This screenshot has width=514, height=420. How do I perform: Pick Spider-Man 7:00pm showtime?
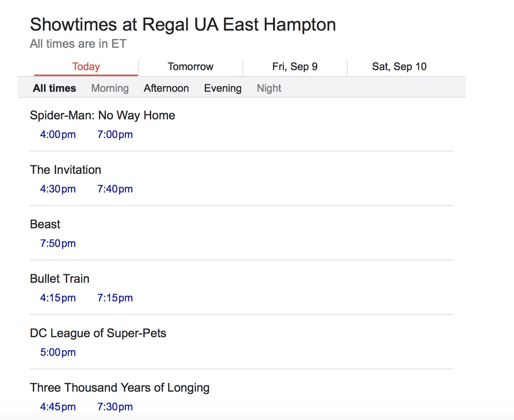click(115, 135)
